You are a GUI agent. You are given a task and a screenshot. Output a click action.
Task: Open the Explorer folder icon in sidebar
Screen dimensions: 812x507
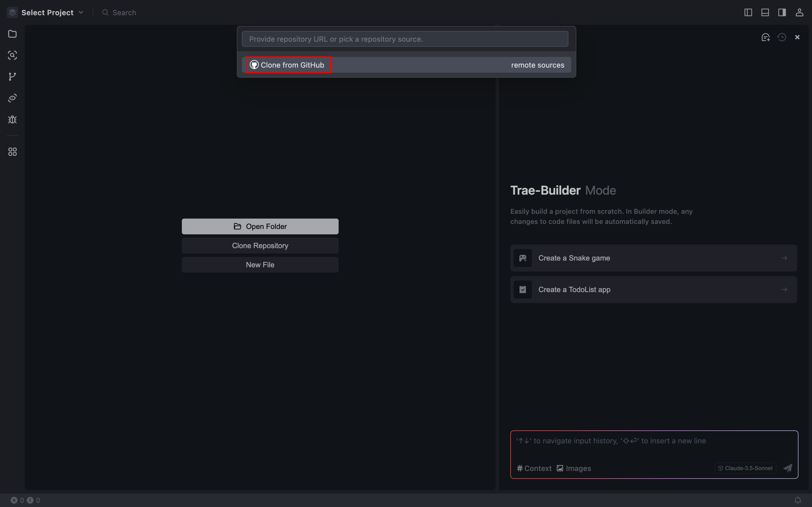click(x=12, y=34)
